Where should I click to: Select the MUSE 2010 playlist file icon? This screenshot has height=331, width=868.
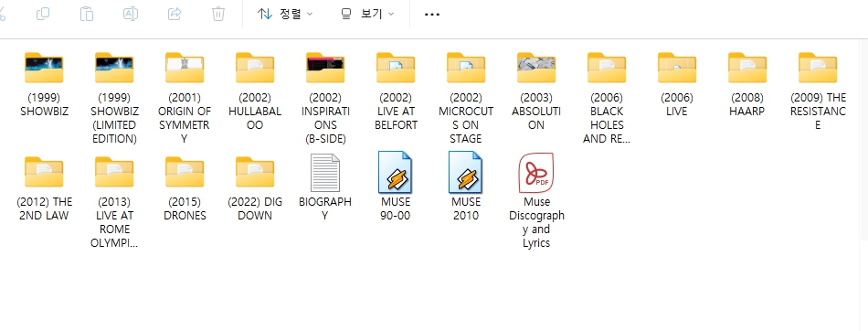[x=466, y=173]
